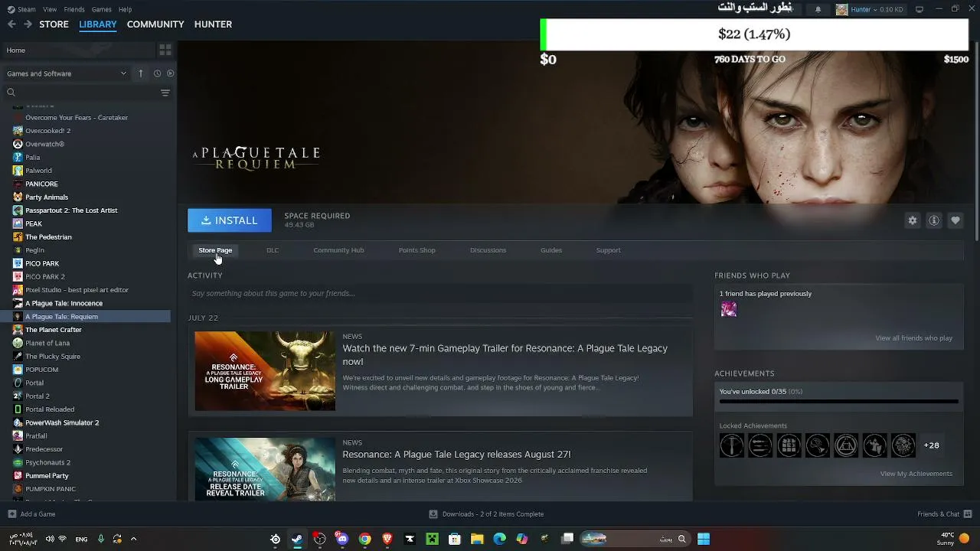The height and width of the screenshot is (551, 980).
Task: Enter Big Picture mode via monitor icon
Action: (919, 9)
